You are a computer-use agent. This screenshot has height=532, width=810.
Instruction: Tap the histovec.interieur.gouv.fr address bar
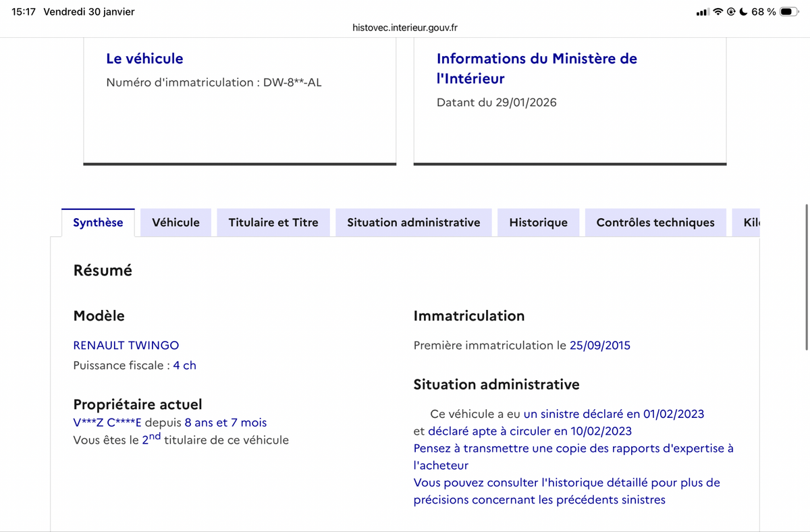point(405,28)
